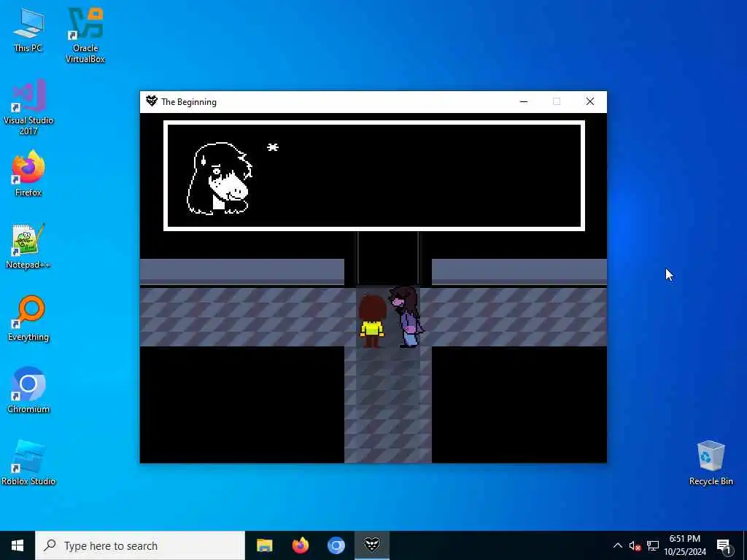Select the Deltarune game taskbar button
Image resolution: width=747 pixels, height=560 pixels.
tap(372, 545)
